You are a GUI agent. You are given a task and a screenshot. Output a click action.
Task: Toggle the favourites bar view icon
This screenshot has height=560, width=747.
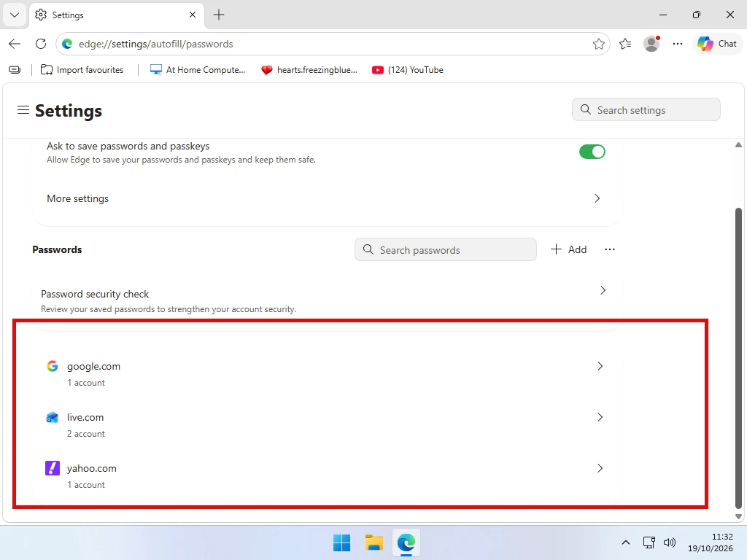coord(15,70)
